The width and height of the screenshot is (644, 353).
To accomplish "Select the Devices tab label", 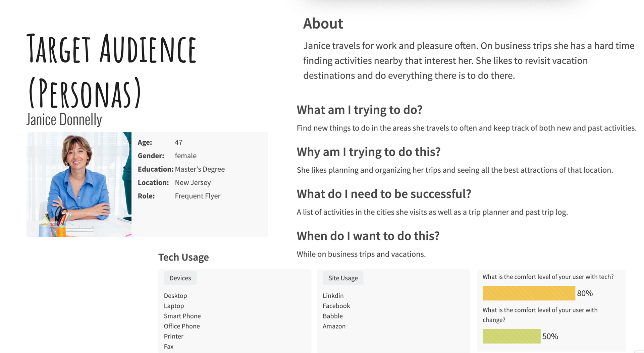I will 180,278.
